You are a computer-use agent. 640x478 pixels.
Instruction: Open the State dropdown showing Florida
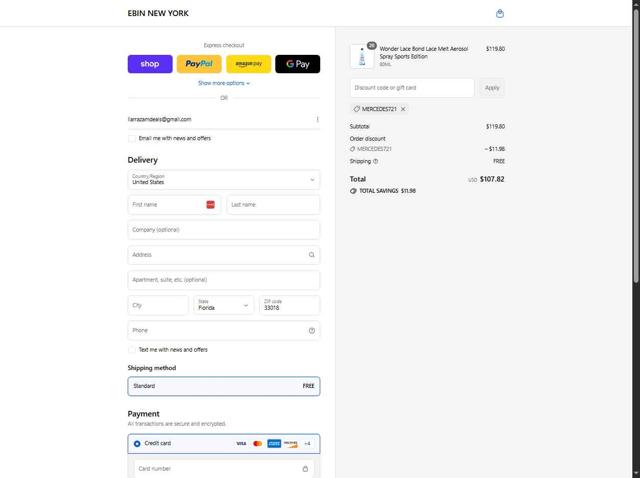click(224, 305)
